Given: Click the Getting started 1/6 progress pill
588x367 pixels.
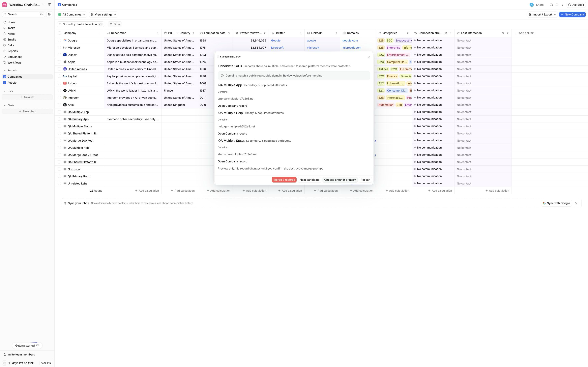Looking at the screenshot, I should 27,346.
